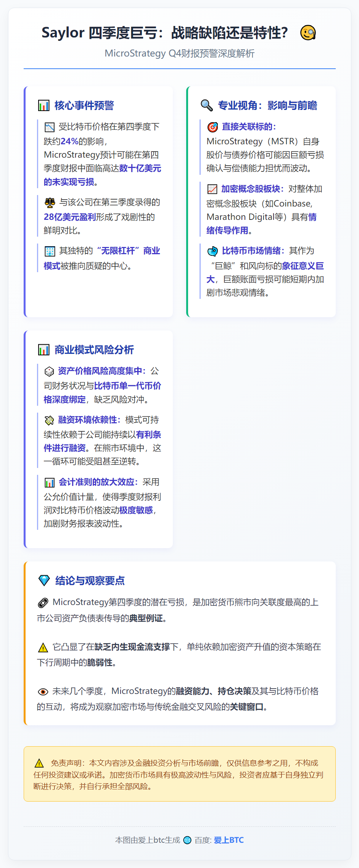The width and height of the screenshot is (359, 868).
Task: Click the bar chart icon beside 商业模式风险分析
Action: pos(44,350)
